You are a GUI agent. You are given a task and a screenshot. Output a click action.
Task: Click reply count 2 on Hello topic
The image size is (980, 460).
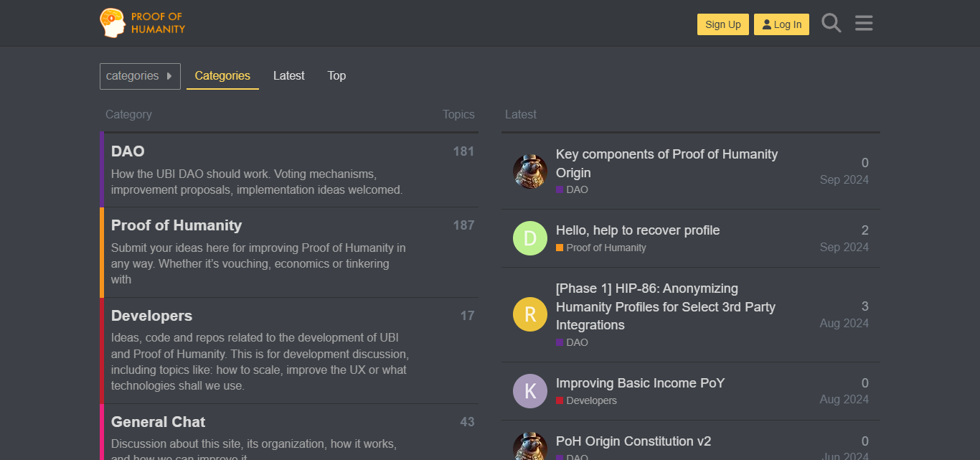(x=864, y=230)
